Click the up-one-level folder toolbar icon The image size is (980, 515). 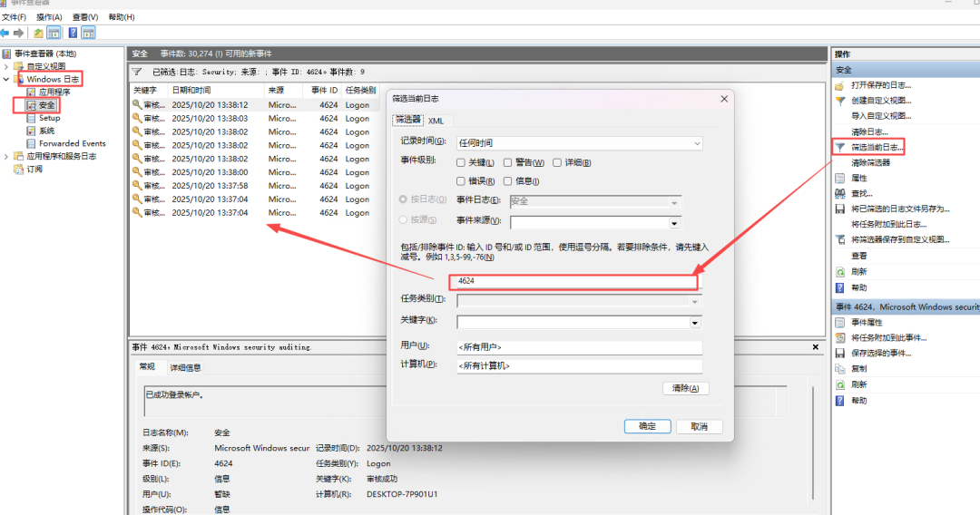tap(39, 33)
